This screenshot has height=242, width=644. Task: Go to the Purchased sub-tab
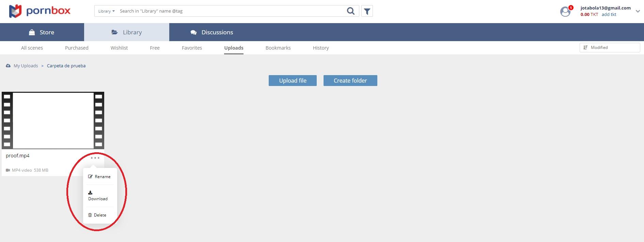pos(77,48)
